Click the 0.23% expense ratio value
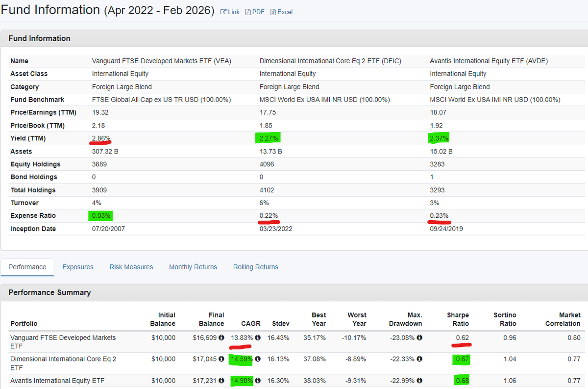Screen dimensions: 588x389 [439, 216]
